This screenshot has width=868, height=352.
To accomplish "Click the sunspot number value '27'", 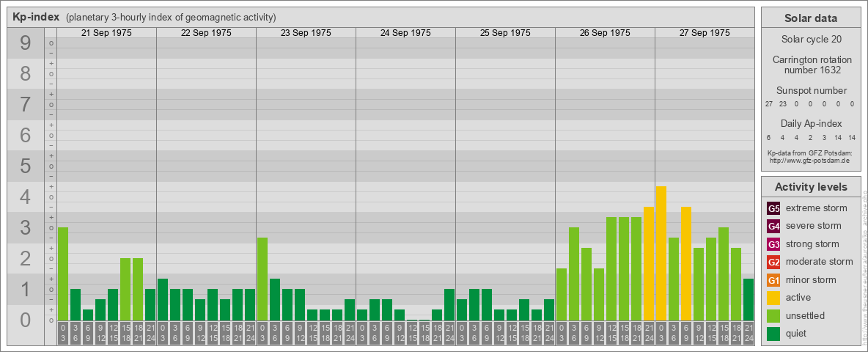I will 769,104.
